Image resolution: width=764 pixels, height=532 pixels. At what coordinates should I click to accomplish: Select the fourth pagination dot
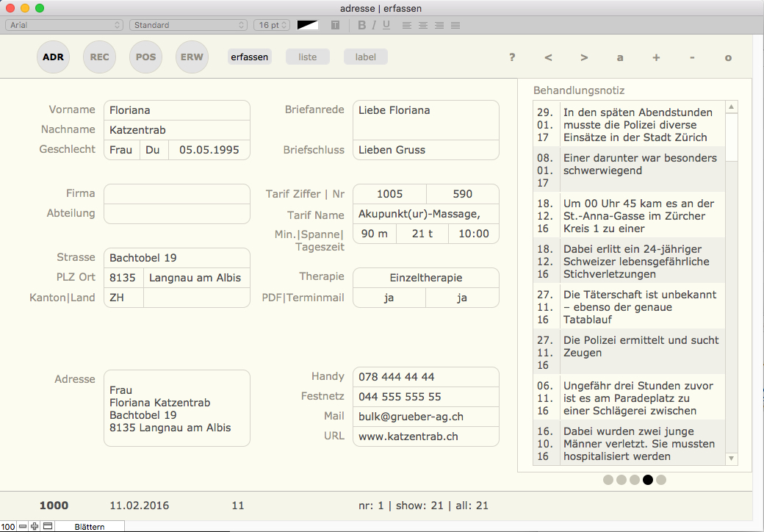(648, 480)
